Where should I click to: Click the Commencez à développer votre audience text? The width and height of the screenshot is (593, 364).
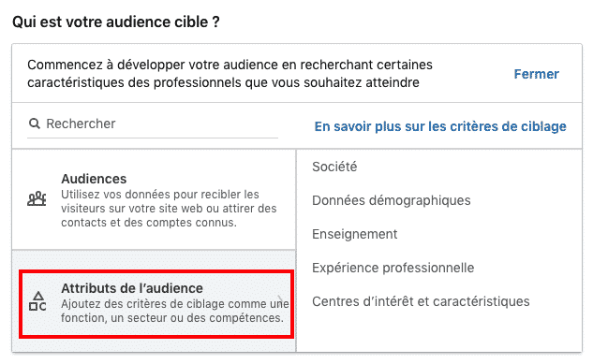tap(230, 74)
